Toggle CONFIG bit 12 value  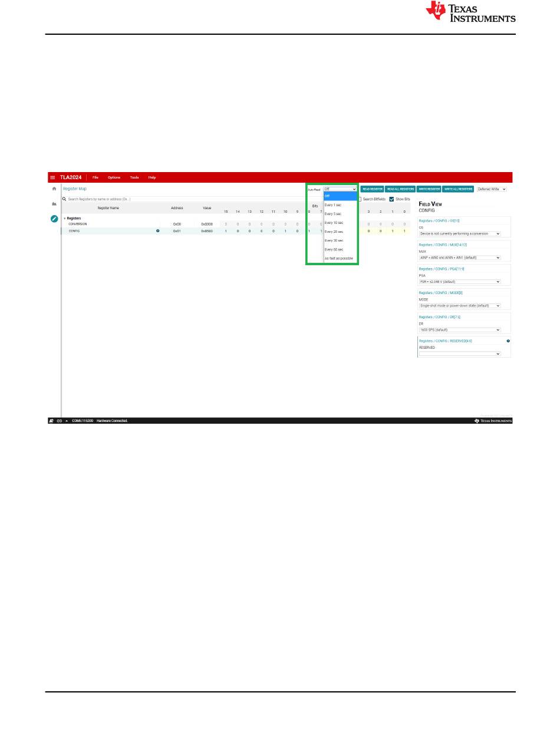click(262, 231)
